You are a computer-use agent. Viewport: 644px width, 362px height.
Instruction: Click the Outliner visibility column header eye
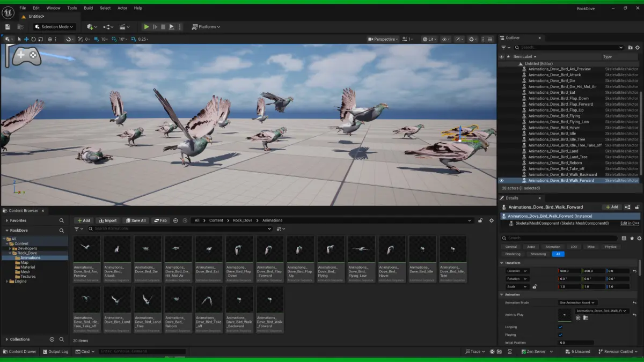tap(502, 56)
